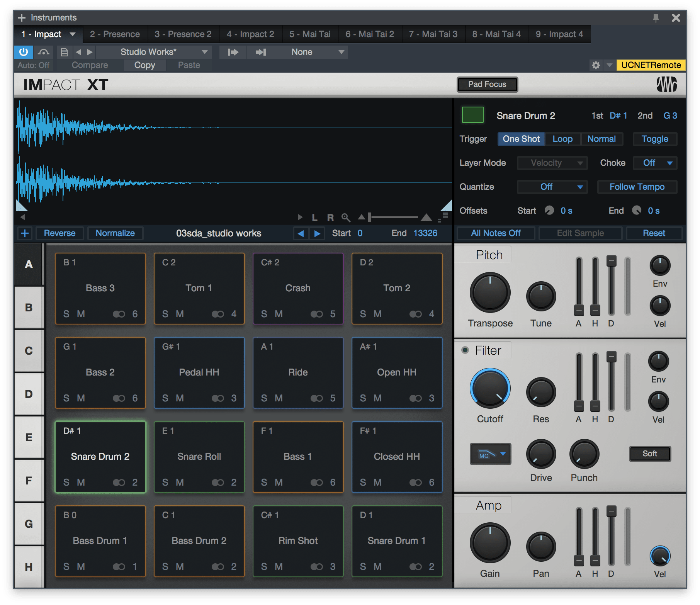Click the small zoom-out triangle in waveform
The height and width of the screenshot is (605, 700).
(361, 217)
